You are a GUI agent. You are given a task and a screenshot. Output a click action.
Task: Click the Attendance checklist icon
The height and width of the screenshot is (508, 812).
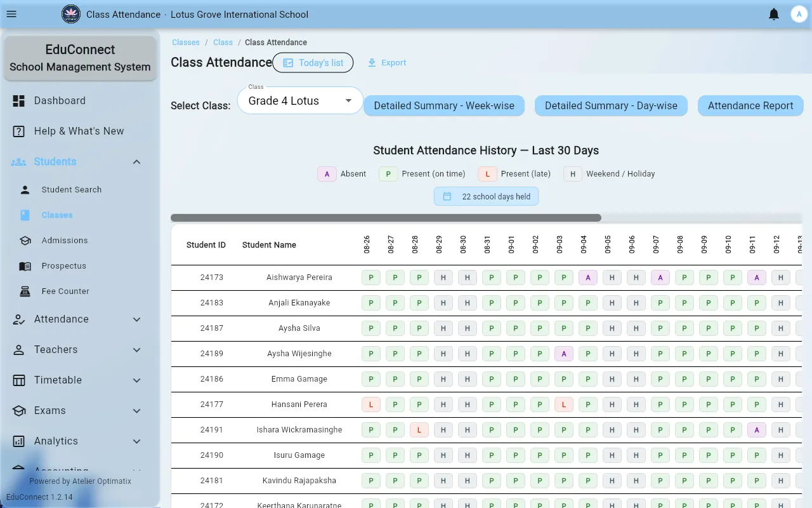[19, 319]
